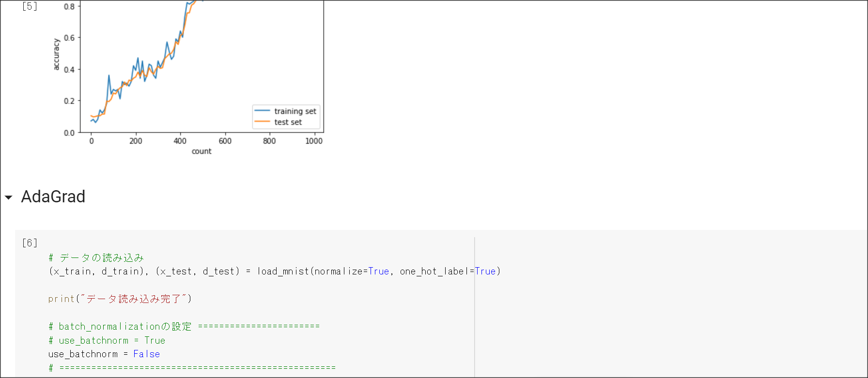Screen dimensions: 868x378
Task: Click the print("データ読み込み完了") line
Action: pyautogui.click(x=120, y=299)
